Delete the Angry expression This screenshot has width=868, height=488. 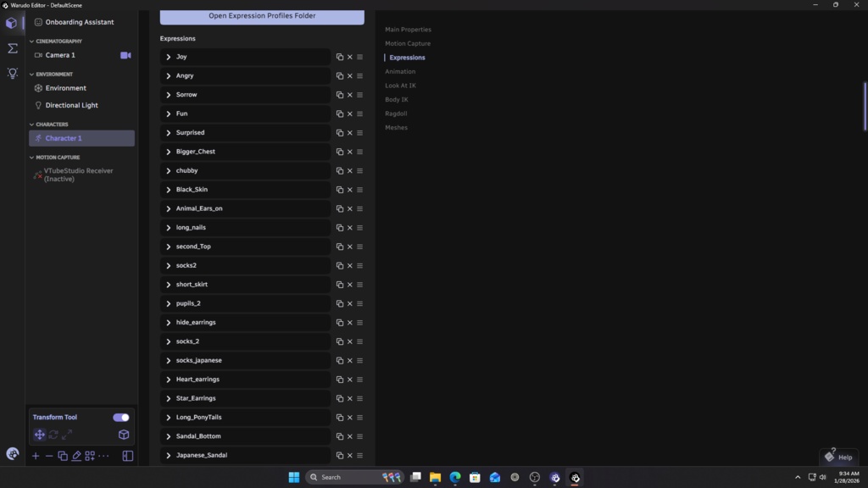[350, 75]
